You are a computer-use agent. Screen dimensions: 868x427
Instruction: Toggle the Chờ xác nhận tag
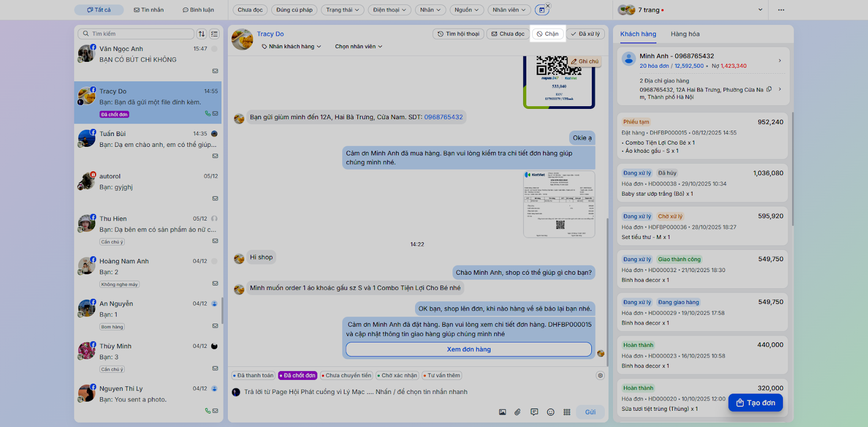[397, 376]
